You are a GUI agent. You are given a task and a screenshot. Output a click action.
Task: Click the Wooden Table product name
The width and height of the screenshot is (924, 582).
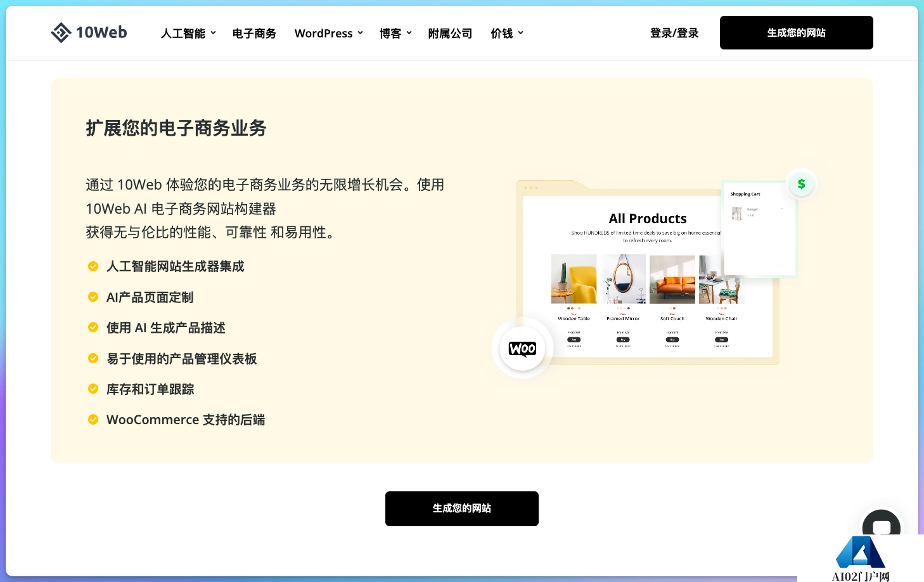point(574,319)
